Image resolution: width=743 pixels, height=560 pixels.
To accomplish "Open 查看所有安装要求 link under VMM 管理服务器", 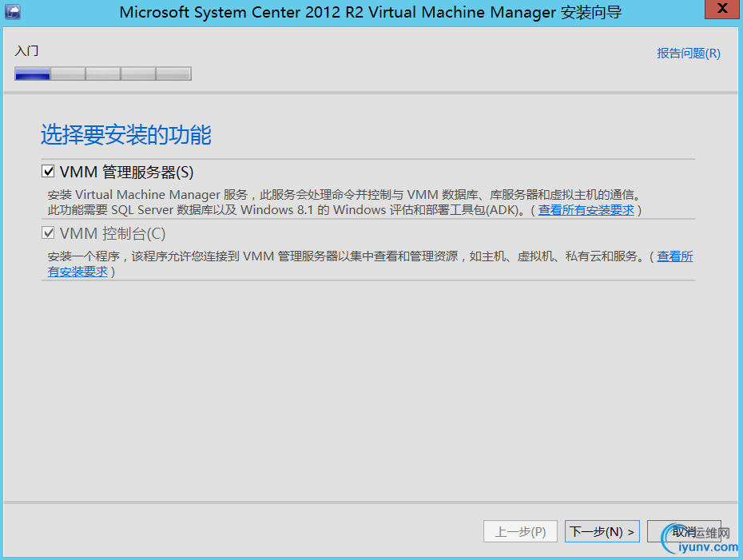I will pyautogui.click(x=586, y=210).
